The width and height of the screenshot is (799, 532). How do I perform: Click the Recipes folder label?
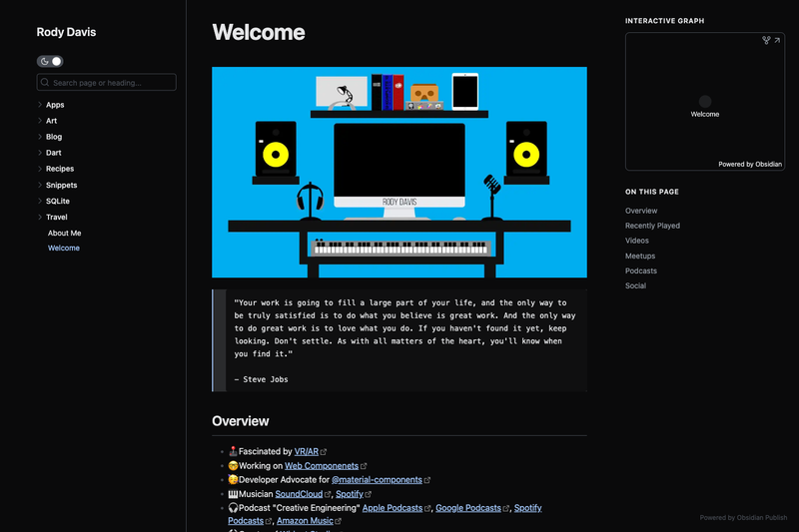[60, 169]
